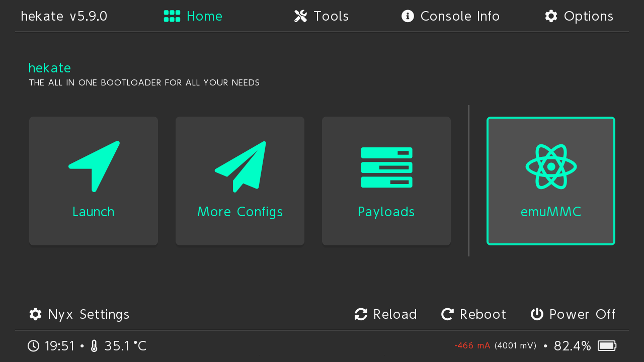
Task: Switch to the Tools tab label
Action: coord(331,16)
